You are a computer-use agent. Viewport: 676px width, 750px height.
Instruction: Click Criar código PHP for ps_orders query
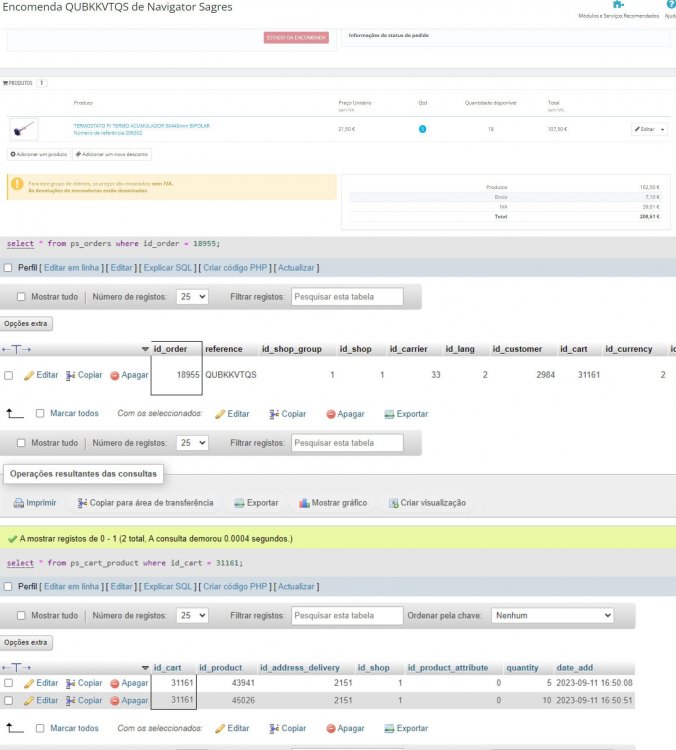pyautogui.click(x=235, y=268)
